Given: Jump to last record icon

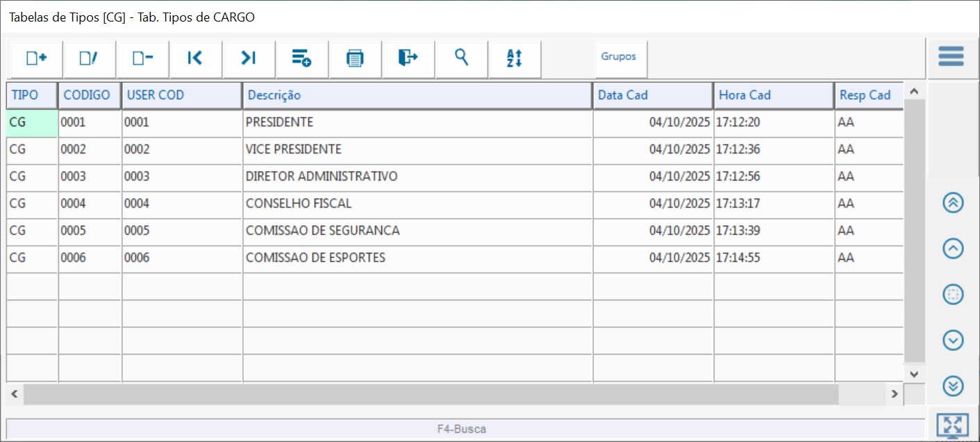Looking at the screenshot, I should 249,58.
